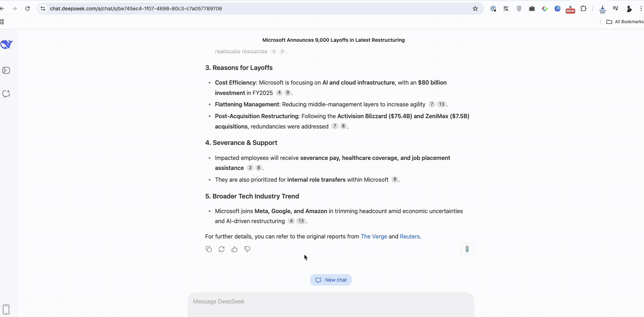This screenshot has width=644, height=317.
Task: Click 'internal role transfers' bold text
Action: click(316, 180)
